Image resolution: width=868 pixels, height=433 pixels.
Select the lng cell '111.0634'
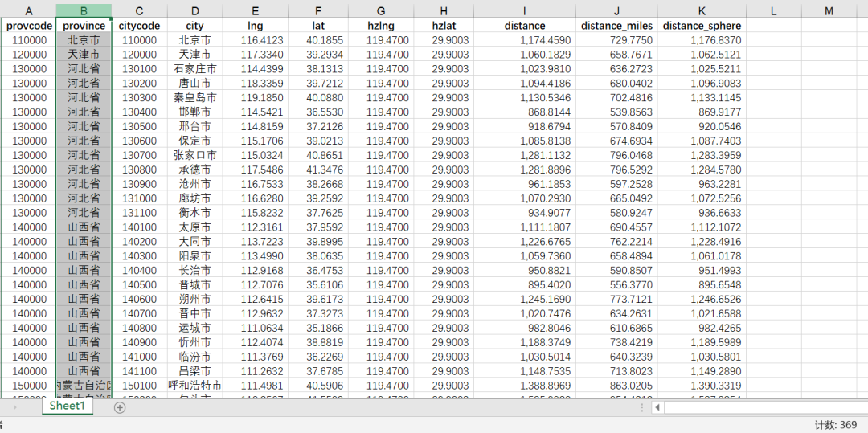pos(255,328)
